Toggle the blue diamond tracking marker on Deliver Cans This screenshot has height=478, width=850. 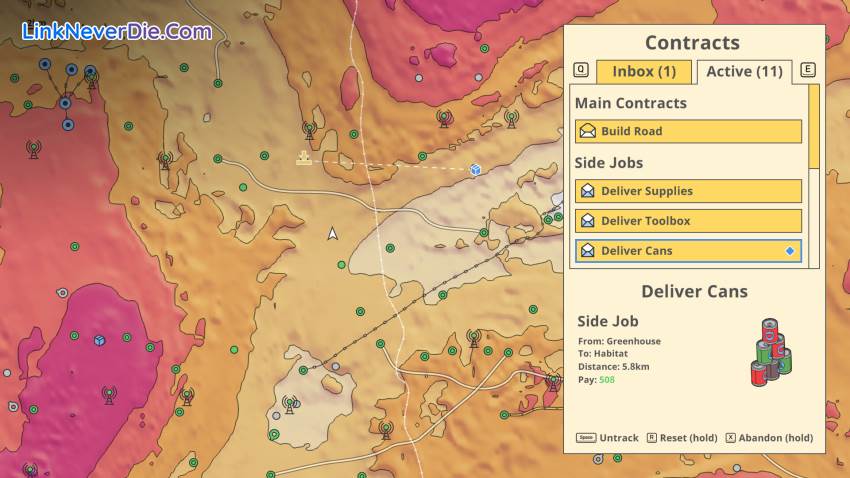[790, 251]
